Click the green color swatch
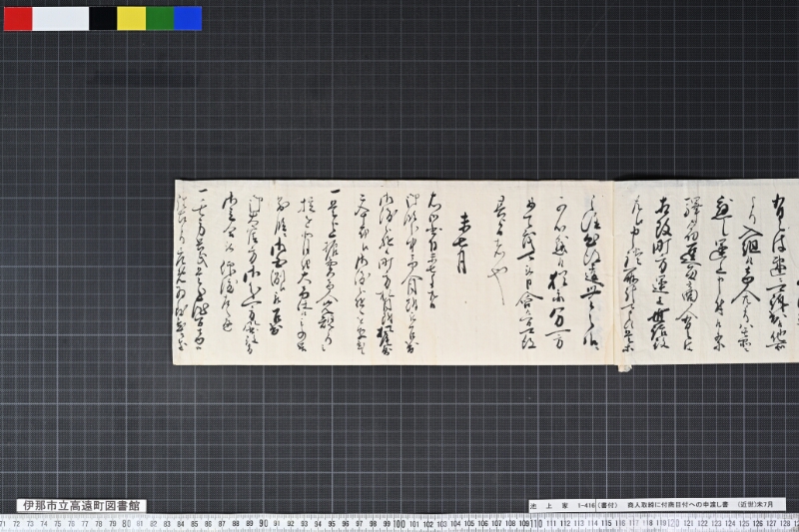Screen dimensions: 799x532 coord(160,18)
